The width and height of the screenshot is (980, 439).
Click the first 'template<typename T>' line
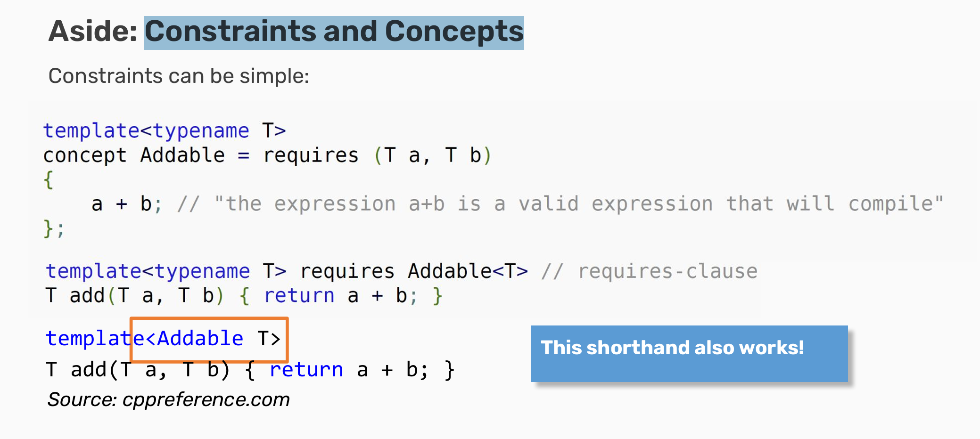[x=165, y=130]
